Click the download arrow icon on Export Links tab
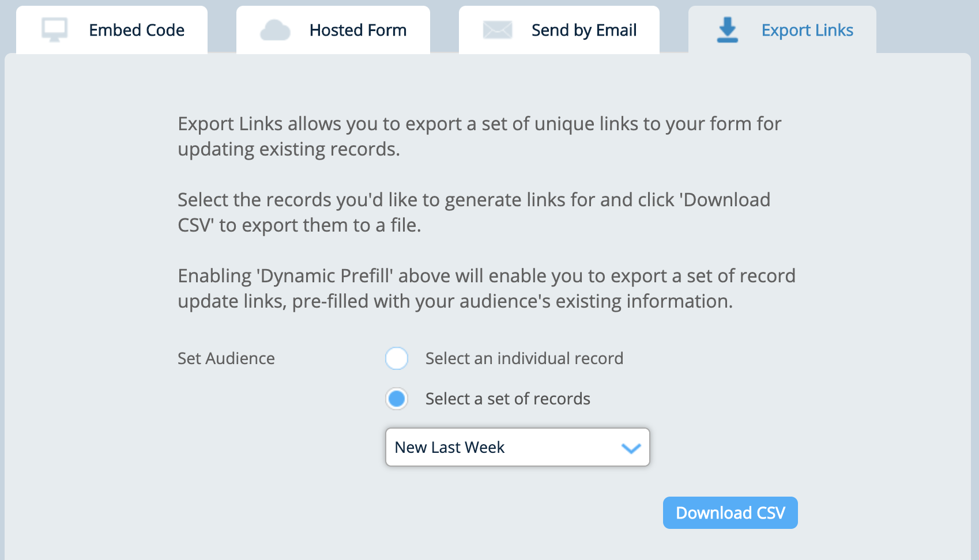The image size is (979, 560). pyautogui.click(x=727, y=29)
